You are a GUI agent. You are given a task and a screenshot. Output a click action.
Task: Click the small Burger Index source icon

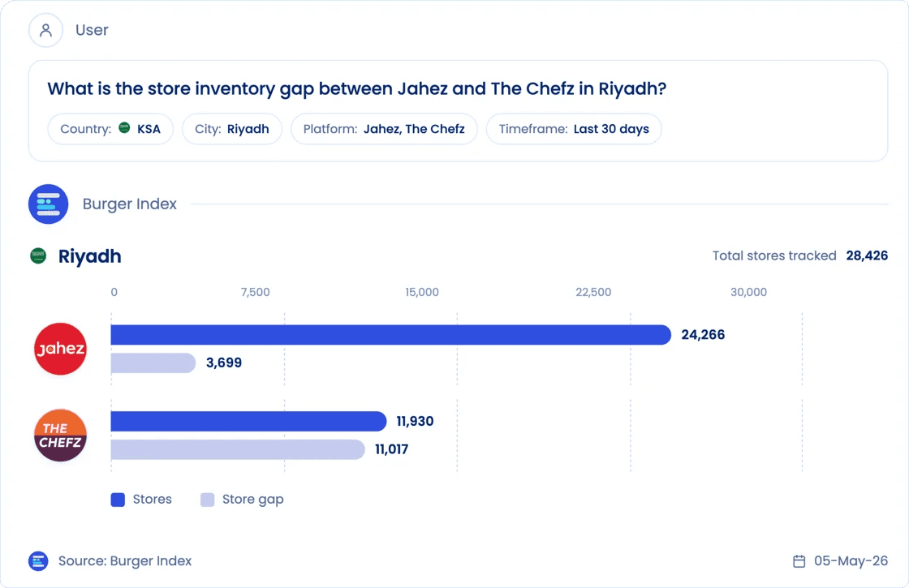point(38,560)
